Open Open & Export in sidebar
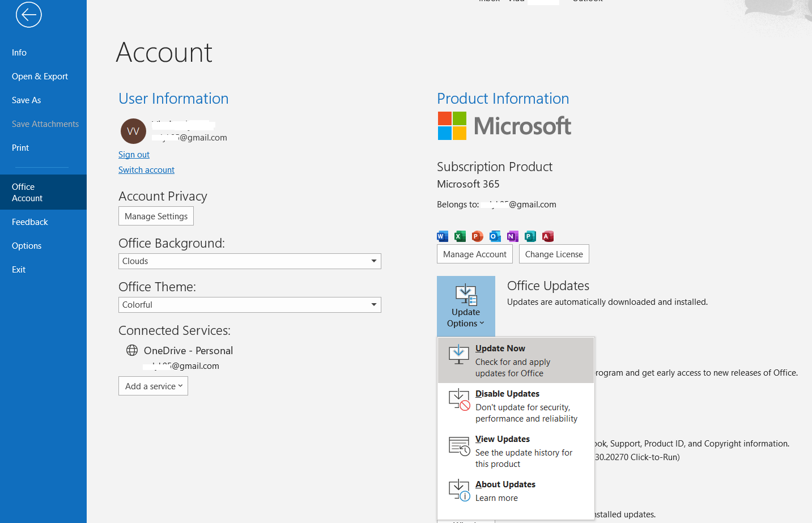The height and width of the screenshot is (523, 812). click(x=43, y=76)
